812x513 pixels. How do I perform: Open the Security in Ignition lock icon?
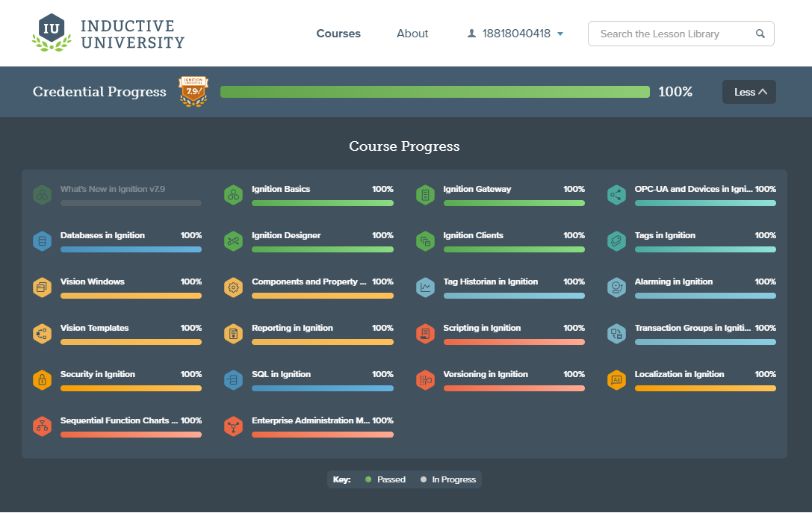pos(42,380)
